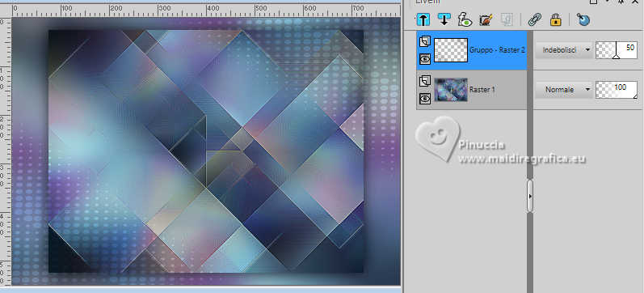Click opacity slider showing 50

pos(617,50)
